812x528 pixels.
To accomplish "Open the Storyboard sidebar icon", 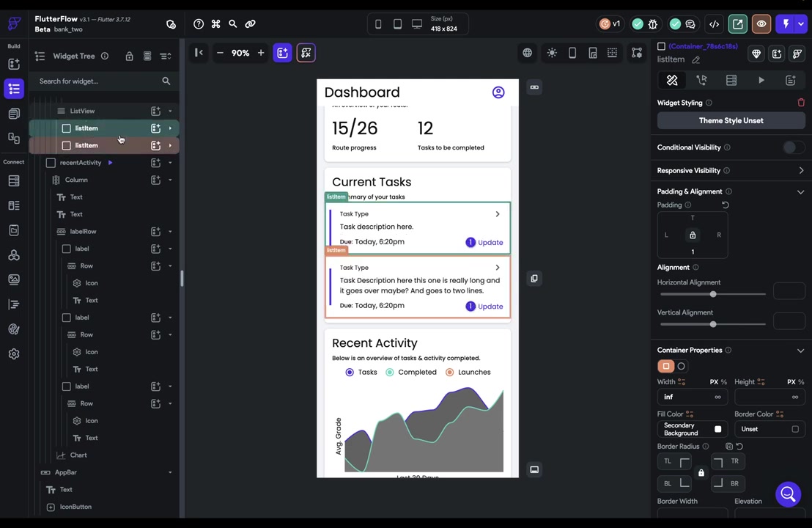I will pyautogui.click(x=14, y=138).
